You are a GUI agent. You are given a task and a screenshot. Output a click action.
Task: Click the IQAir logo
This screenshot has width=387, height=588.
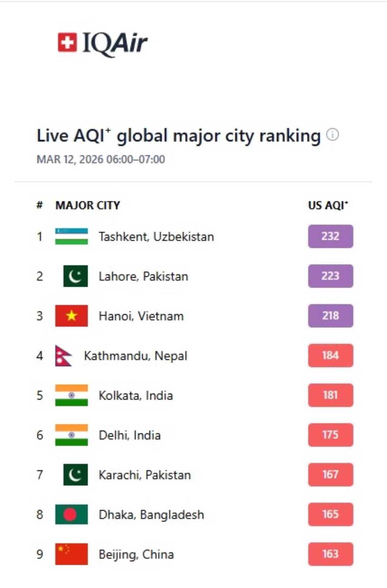[102, 43]
